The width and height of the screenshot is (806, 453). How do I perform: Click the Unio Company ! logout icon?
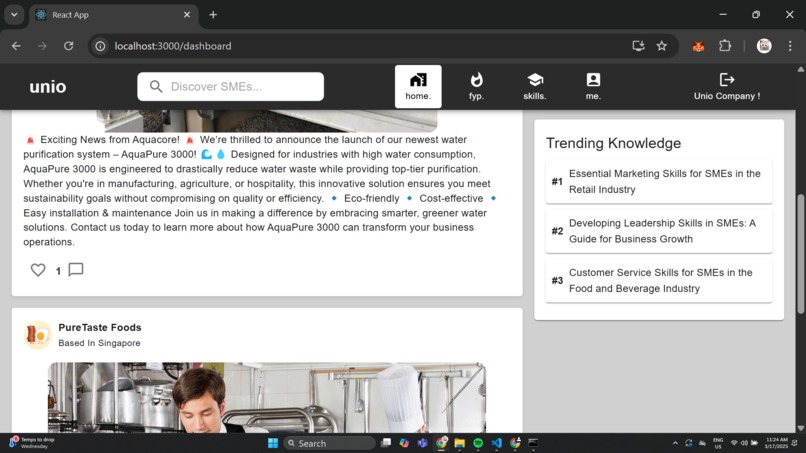coord(727,80)
